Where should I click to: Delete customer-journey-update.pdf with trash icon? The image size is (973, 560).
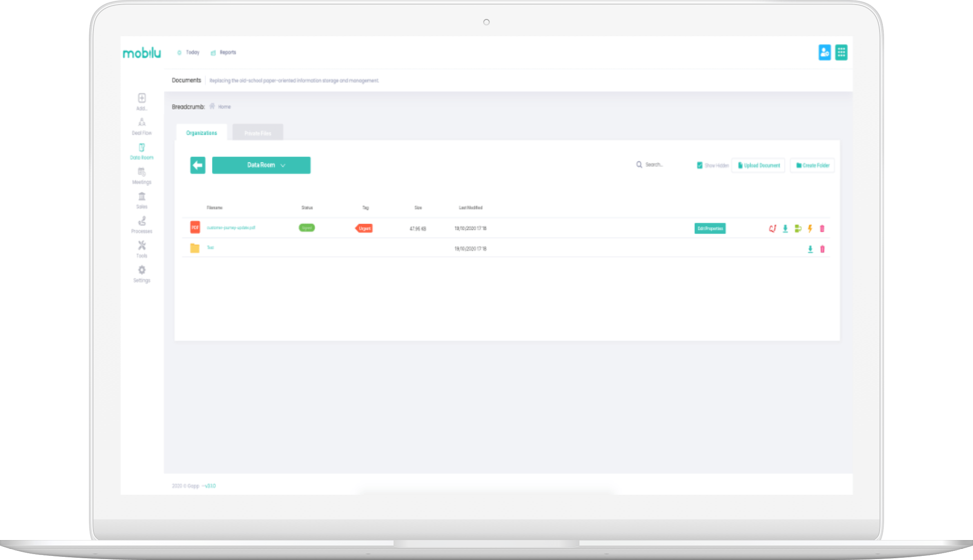click(822, 229)
